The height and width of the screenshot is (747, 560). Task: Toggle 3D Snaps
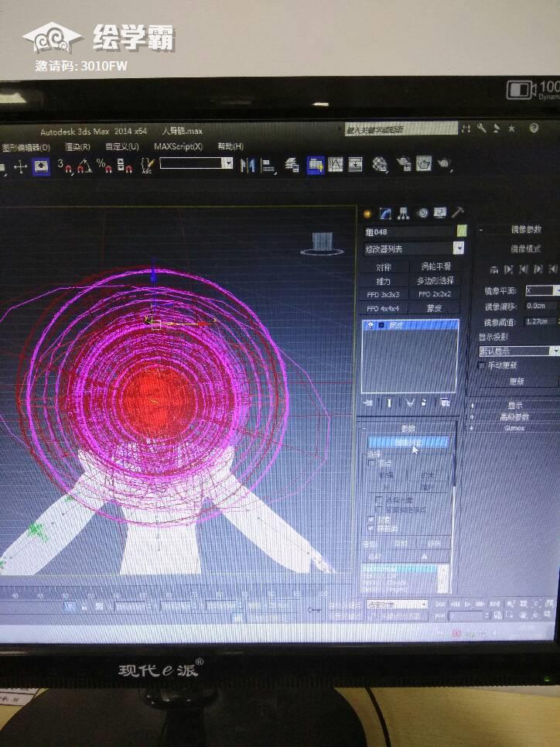click(64, 166)
